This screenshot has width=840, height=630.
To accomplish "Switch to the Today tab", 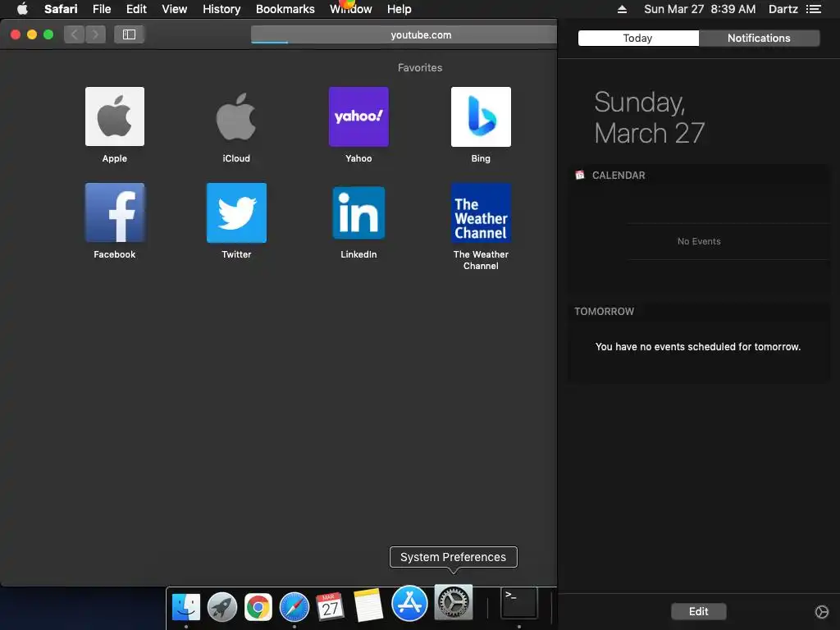I will [x=638, y=38].
